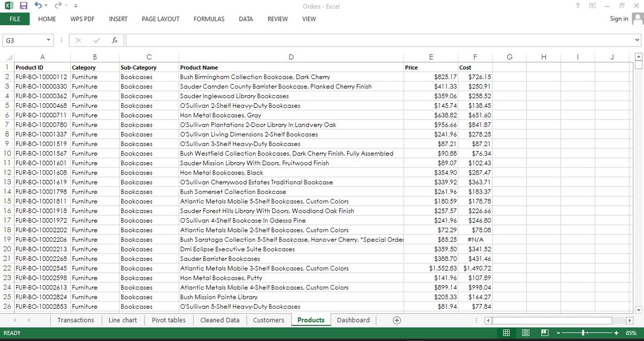Open the FILE backstage tab
Viewport: 644px width, 341px height.
click(14, 19)
